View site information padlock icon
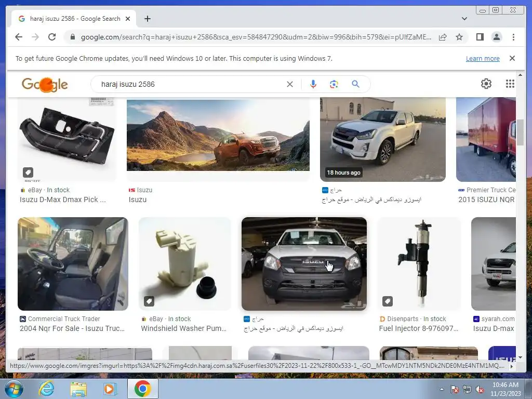 coord(72,37)
